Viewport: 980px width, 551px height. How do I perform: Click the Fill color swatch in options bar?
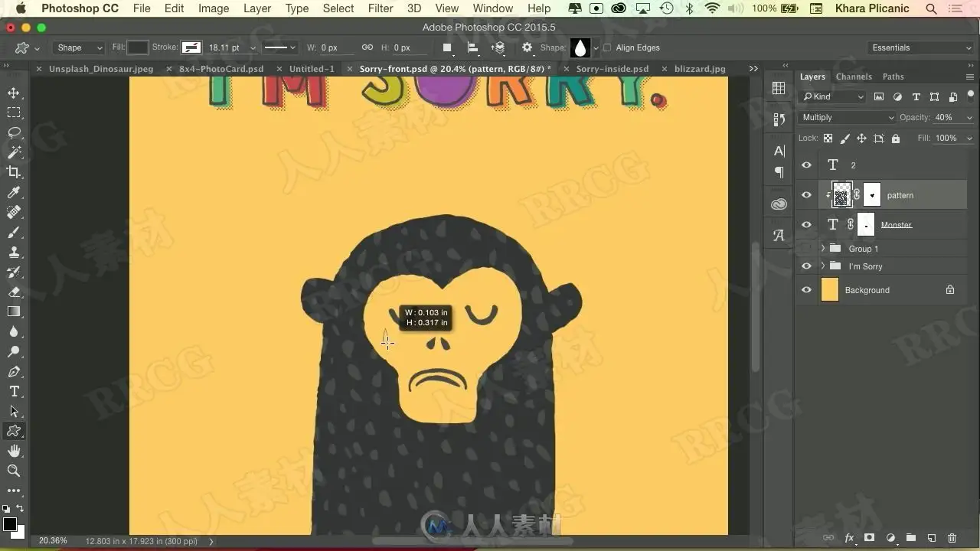click(x=138, y=47)
